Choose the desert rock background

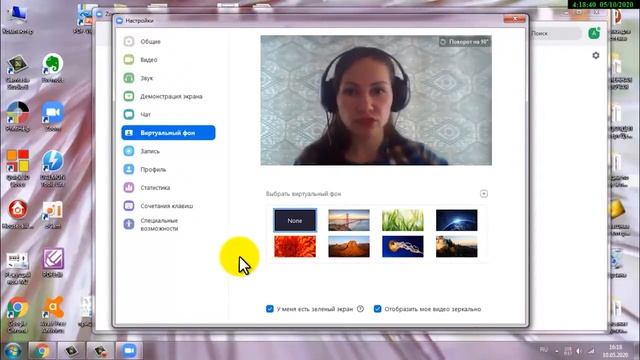349,247
